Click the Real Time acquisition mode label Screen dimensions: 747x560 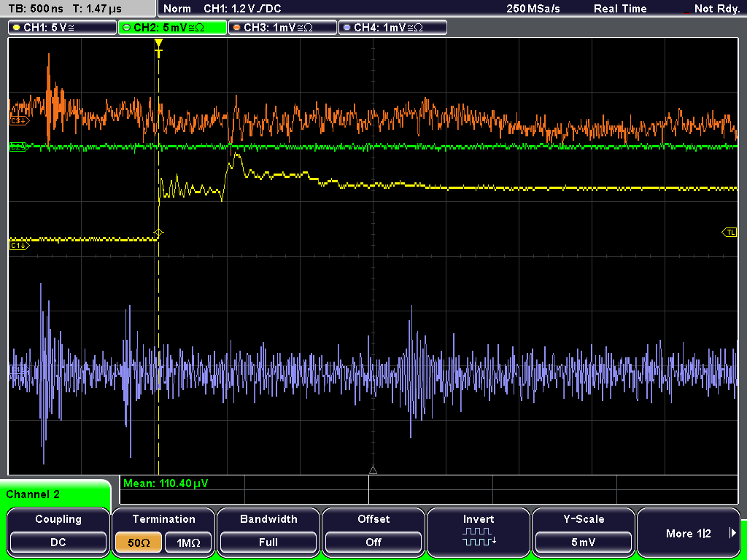point(620,9)
